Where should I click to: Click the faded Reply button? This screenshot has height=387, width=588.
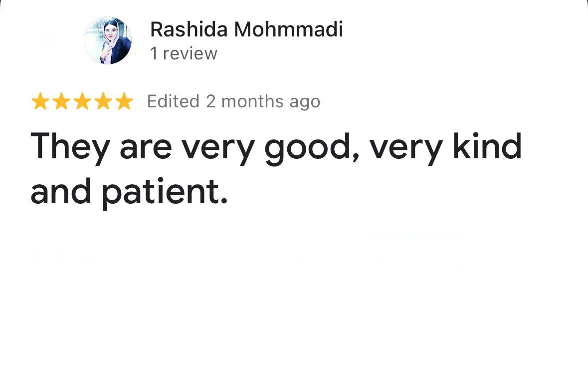pyautogui.click(x=424, y=261)
